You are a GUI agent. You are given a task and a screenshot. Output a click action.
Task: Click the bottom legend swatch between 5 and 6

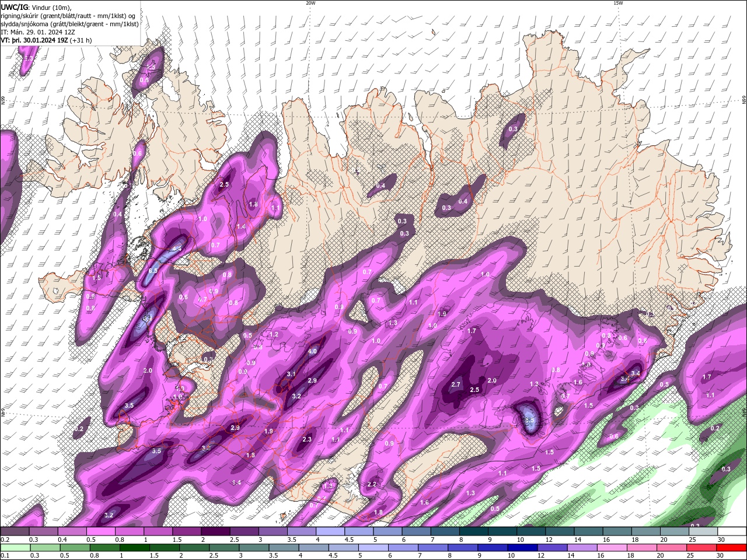tap(373, 548)
